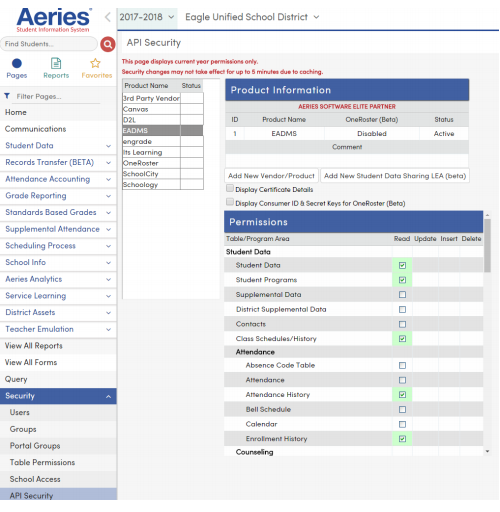Uncheck Class Schedules/History read permission

[402, 339]
